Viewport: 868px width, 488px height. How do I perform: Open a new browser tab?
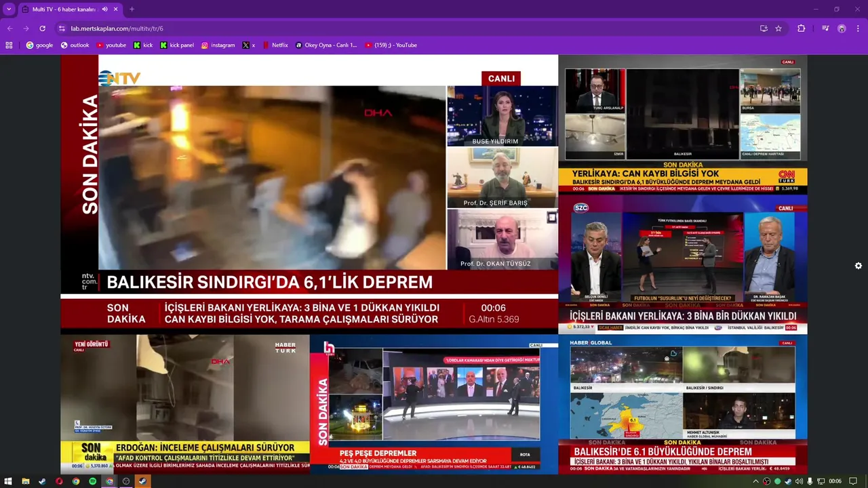(132, 9)
